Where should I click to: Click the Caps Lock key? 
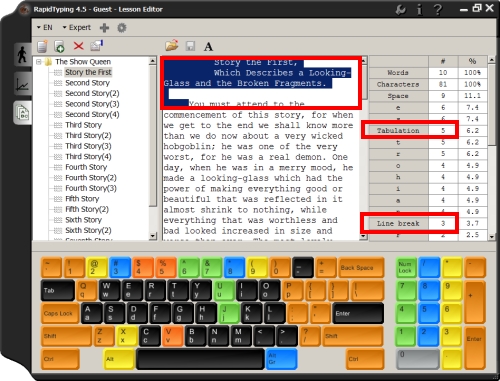60,313
